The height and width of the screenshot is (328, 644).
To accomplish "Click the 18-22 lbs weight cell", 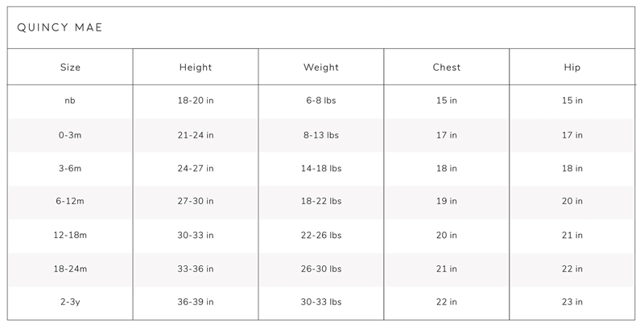I will click(321, 202).
